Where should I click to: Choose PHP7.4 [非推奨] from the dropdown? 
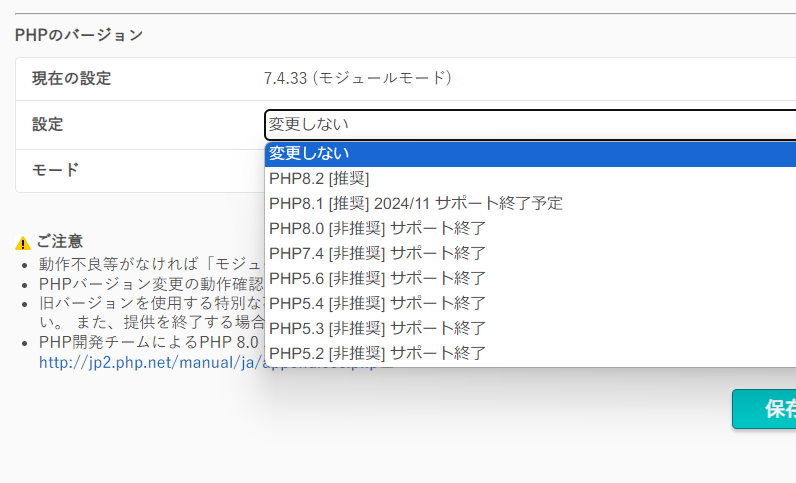pos(377,253)
